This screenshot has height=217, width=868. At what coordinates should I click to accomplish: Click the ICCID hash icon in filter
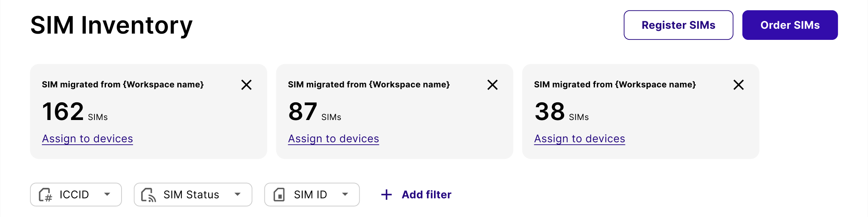click(x=45, y=195)
